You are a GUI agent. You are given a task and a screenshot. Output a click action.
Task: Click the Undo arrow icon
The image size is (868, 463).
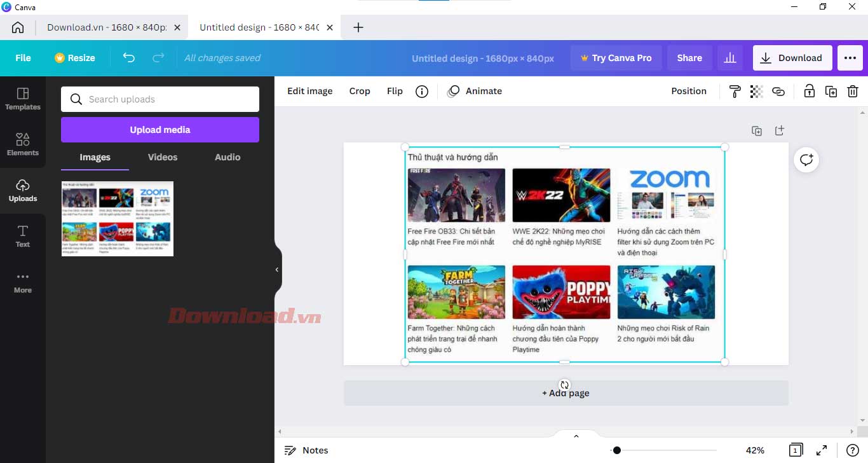pos(129,58)
